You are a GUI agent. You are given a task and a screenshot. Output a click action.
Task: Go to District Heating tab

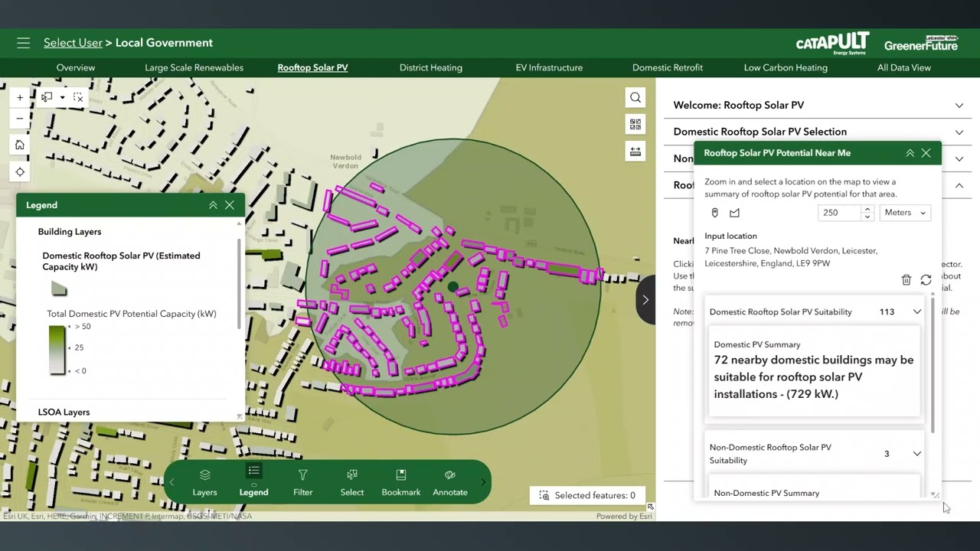pos(431,67)
